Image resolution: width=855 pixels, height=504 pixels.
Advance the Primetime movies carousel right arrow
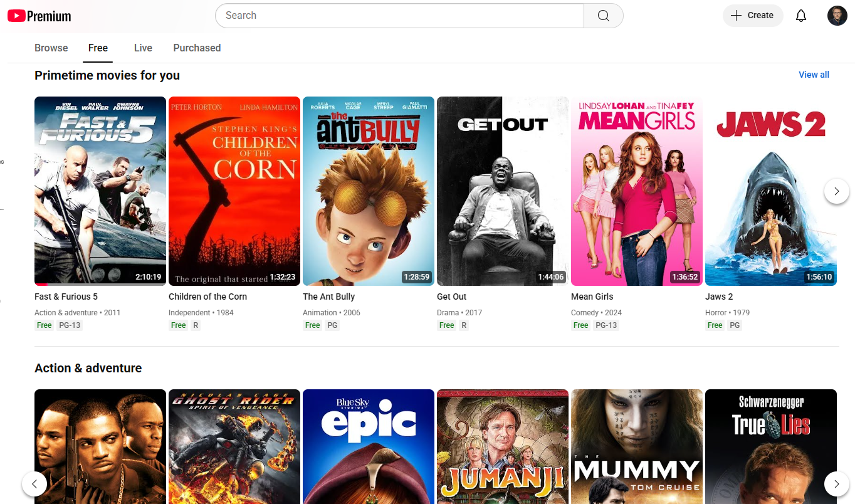(836, 191)
